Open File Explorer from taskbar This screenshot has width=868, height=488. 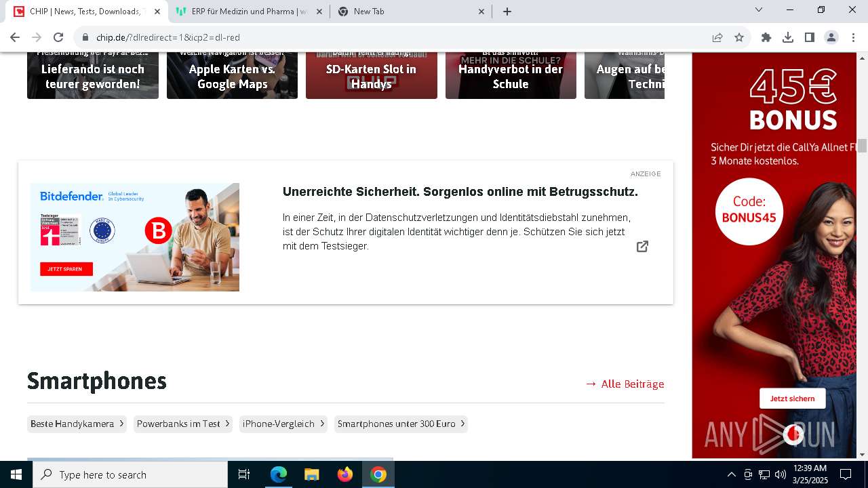312,474
